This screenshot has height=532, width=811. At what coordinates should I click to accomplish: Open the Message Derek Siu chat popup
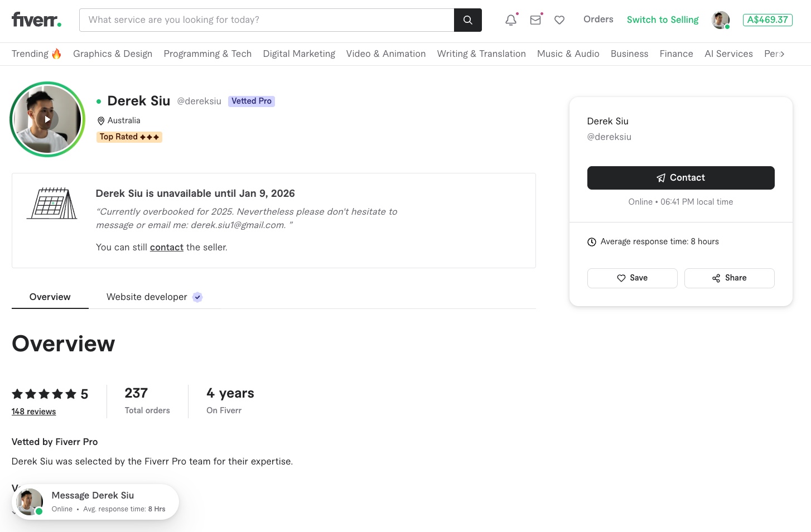click(x=95, y=502)
